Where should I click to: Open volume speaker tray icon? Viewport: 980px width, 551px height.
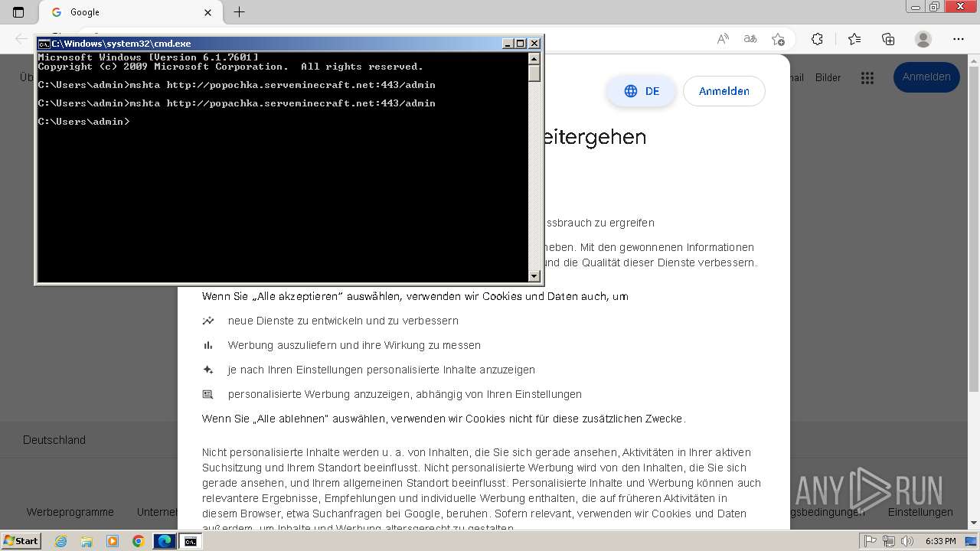[907, 541]
